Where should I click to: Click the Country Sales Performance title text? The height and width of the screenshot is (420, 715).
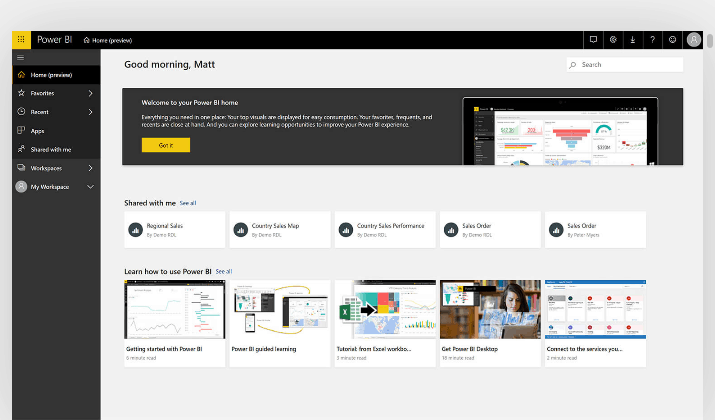390,226
